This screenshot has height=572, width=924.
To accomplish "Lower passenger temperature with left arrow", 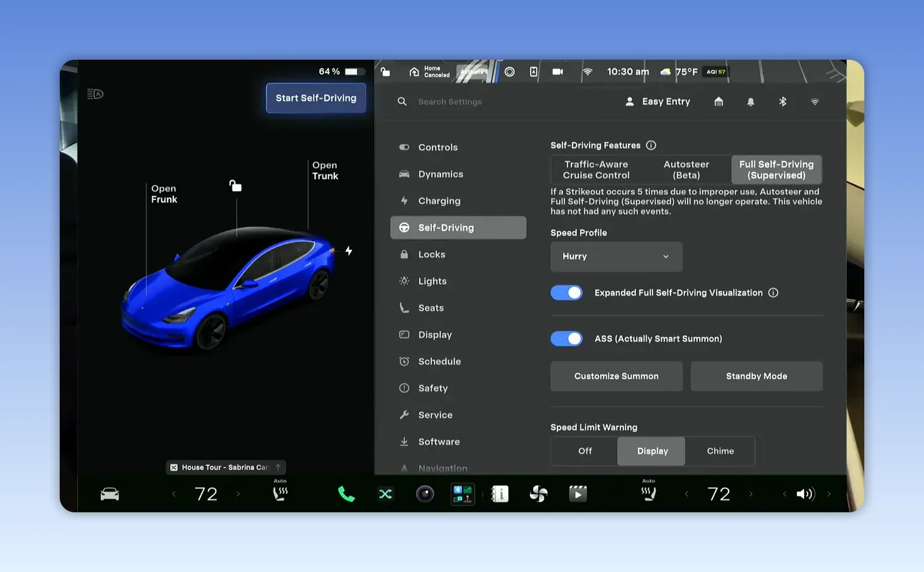I will click(686, 494).
